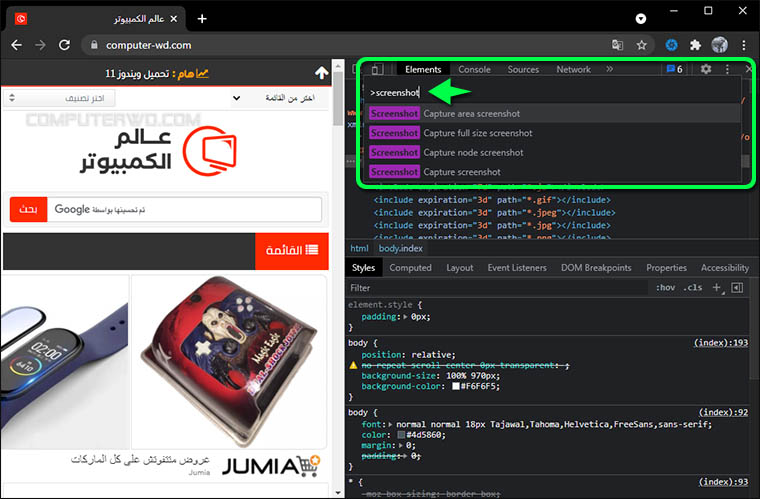Screen dimensions: 760x499
Task: Open source link (index):93
Action: click(723, 482)
